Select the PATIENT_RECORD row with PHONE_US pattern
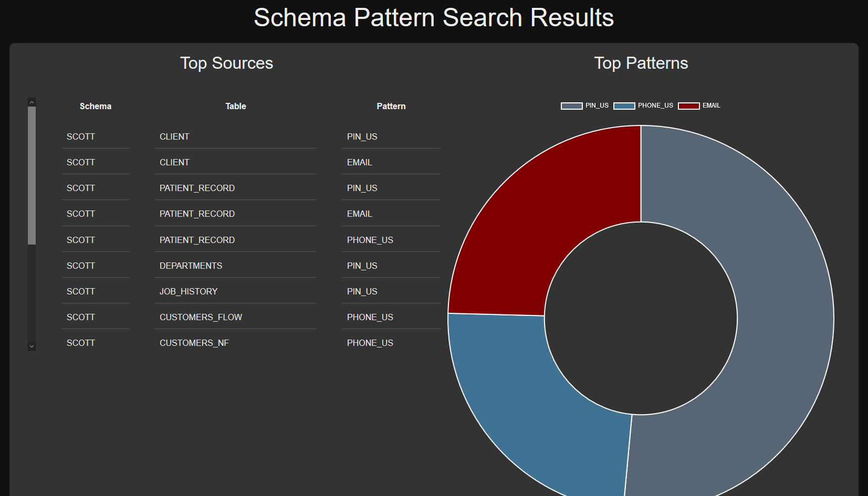 pos(235,239)
